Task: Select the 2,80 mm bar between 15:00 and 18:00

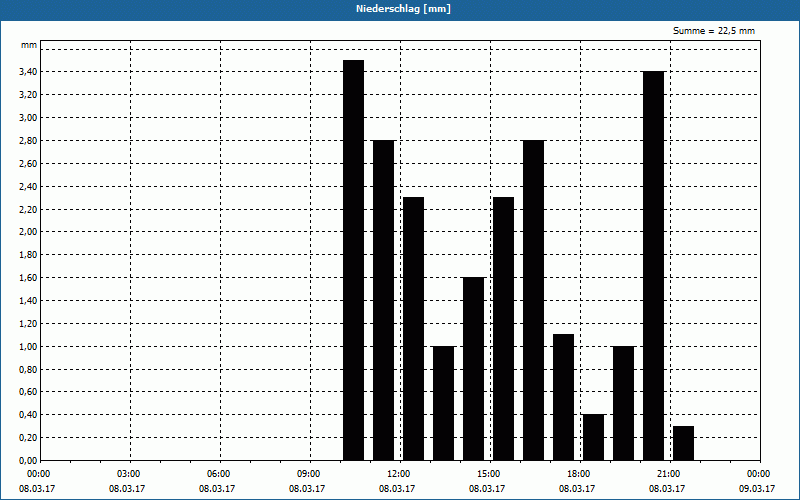Action: [534, 301]
